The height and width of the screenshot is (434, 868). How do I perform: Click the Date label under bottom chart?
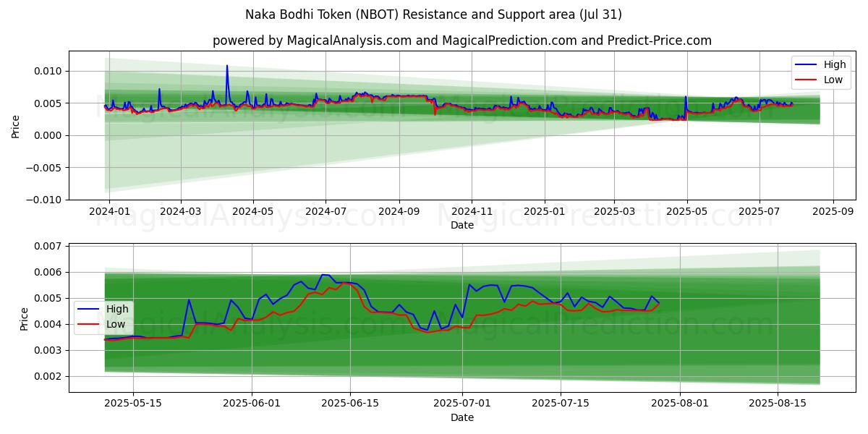(462, 418)
